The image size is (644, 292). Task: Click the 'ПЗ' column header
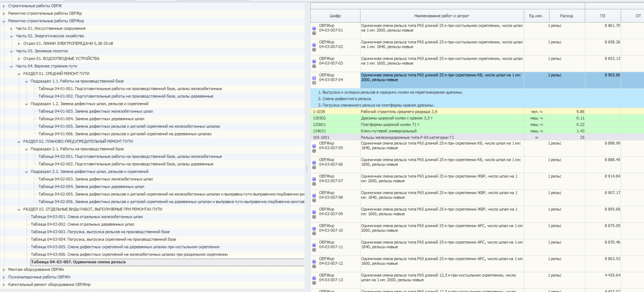603,16
